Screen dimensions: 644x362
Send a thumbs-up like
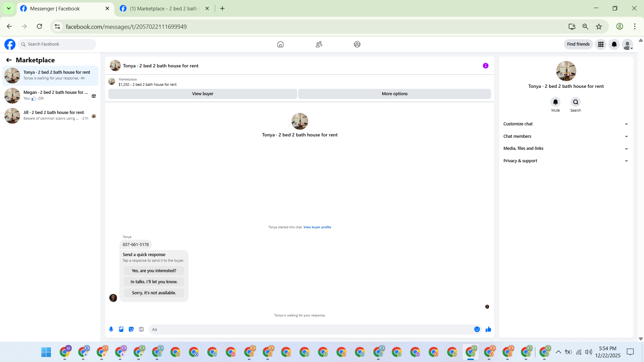[x=488, y=329]
